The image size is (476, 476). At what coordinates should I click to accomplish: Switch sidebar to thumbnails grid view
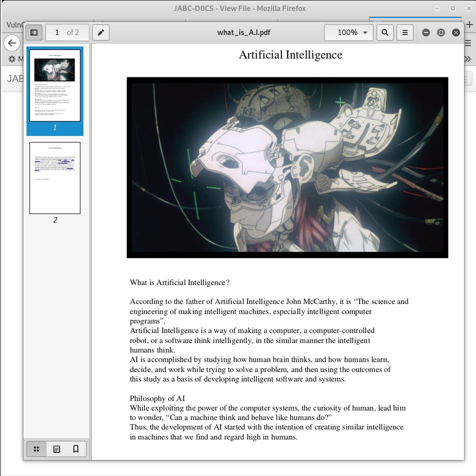(36, 449)
